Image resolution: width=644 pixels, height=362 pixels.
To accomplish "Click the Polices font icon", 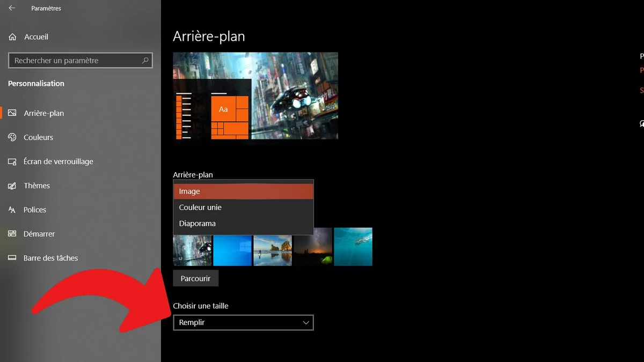I will click(x=12, y=210).
